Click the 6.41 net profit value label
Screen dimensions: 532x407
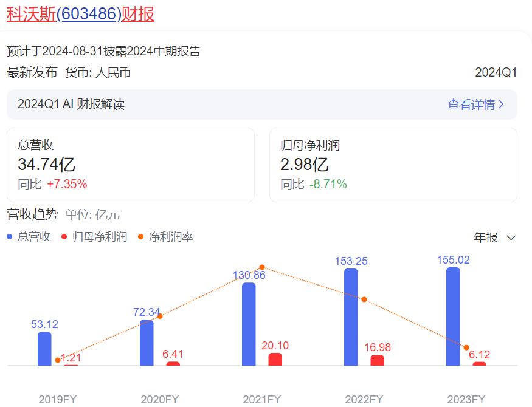coord(173,354)
